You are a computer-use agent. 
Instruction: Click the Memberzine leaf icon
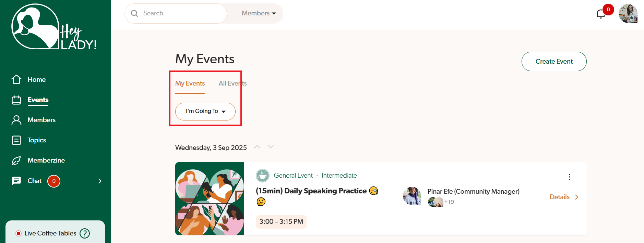point(16,161)
